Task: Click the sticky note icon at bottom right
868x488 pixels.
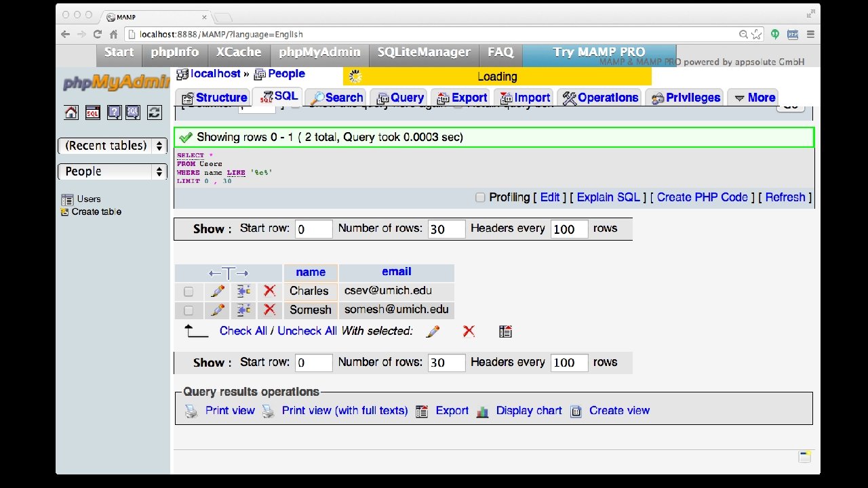Action: [805, 457]
